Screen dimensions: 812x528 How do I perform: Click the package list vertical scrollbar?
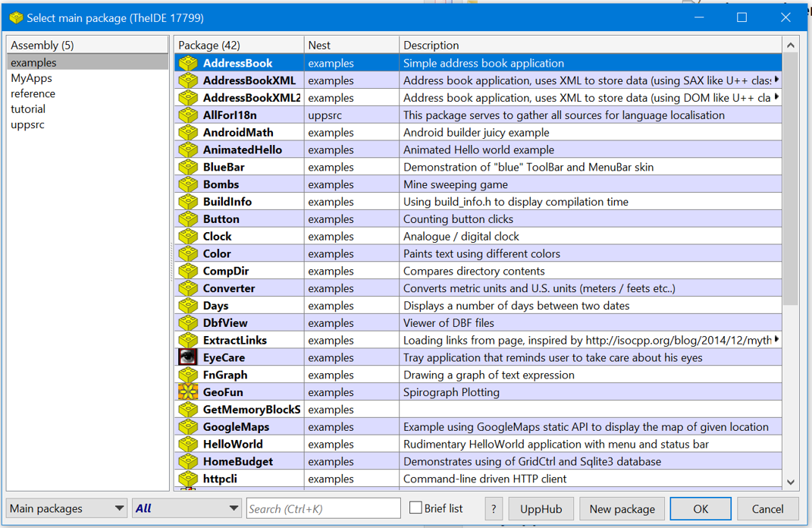click(x=791, y=190)
